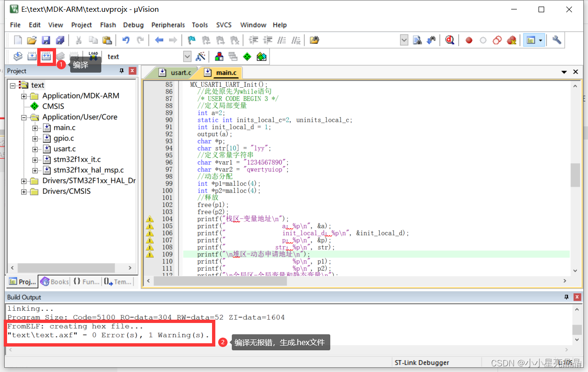Open Manage Run-Time Environment green diamond icon

point(247,57)
